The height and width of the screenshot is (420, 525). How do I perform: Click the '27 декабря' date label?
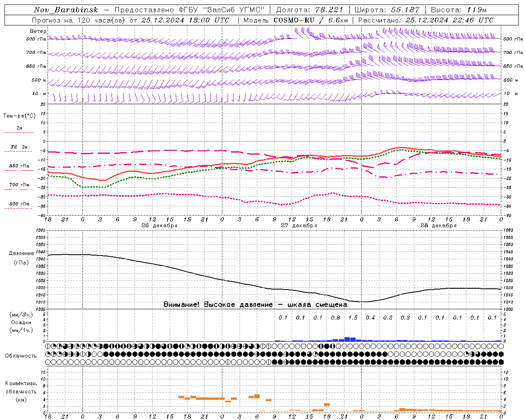tap(299, 226)
